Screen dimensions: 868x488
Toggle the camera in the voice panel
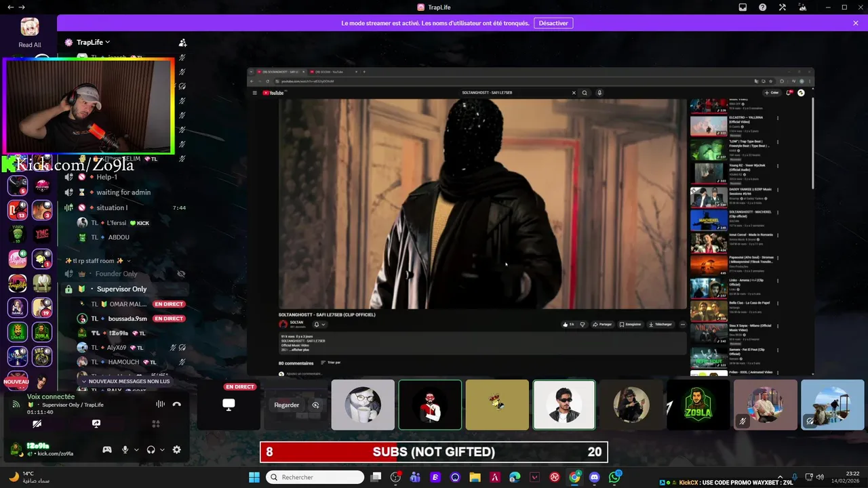click(x=37, y=424)
